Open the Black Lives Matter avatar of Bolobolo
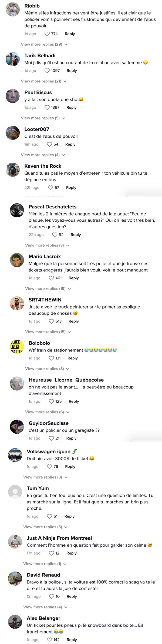The image size is (162, 644). coord(17,347)
